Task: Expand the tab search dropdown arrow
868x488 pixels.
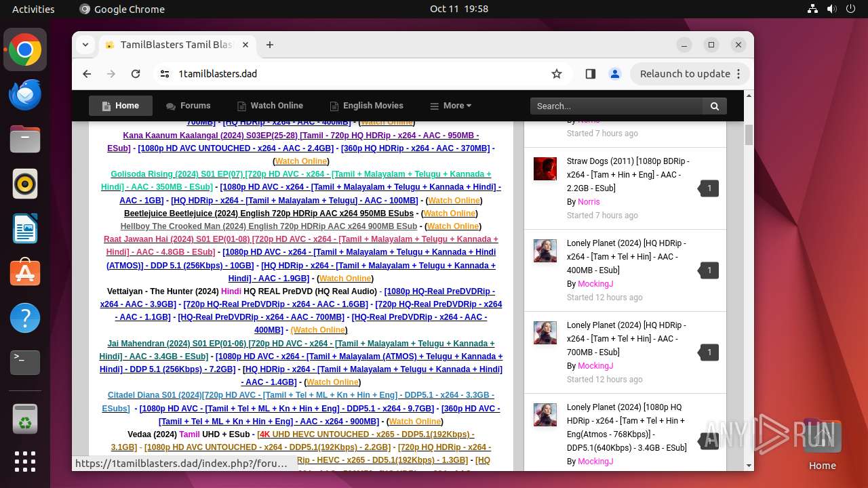Action: pos(85,45)
